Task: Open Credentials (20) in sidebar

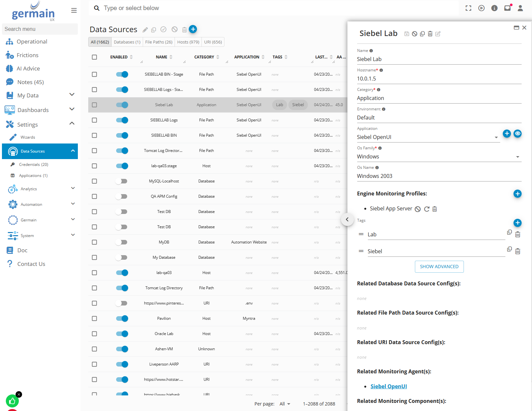Action: 33,165
